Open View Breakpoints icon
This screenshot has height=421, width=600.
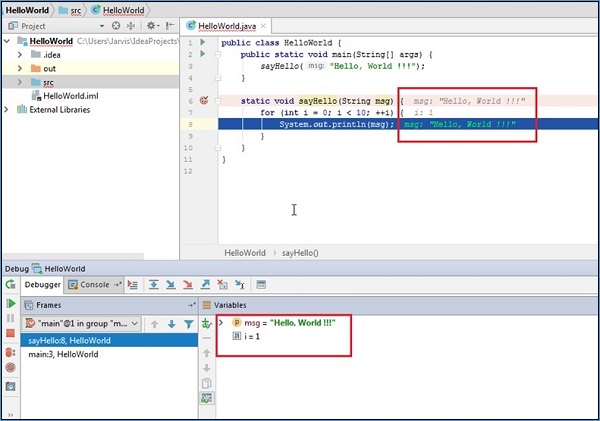[x=10, y=352]
